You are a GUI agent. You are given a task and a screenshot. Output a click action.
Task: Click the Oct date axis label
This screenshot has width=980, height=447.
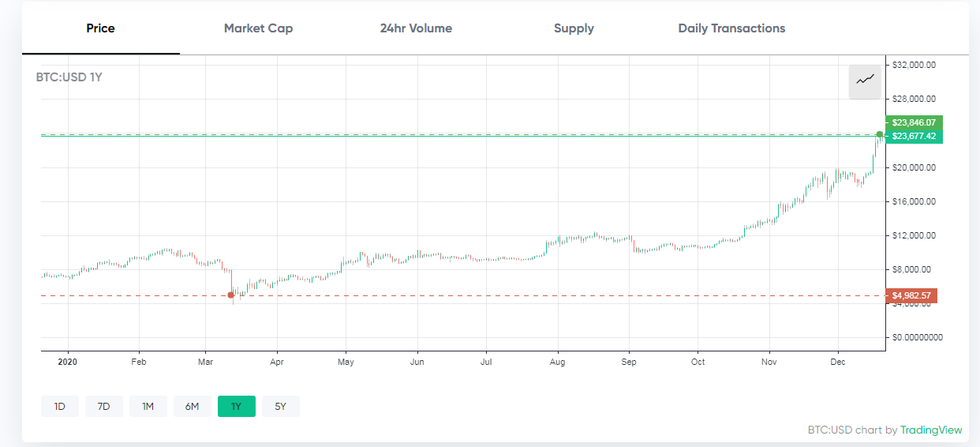[698, 362]
